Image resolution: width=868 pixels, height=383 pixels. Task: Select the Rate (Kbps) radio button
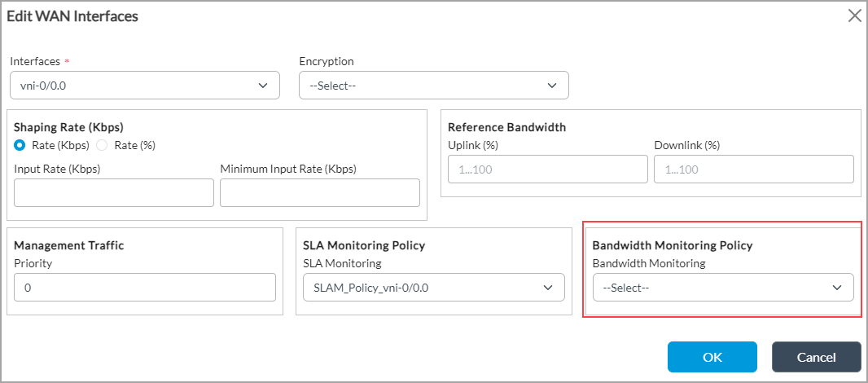coord(20,145)
